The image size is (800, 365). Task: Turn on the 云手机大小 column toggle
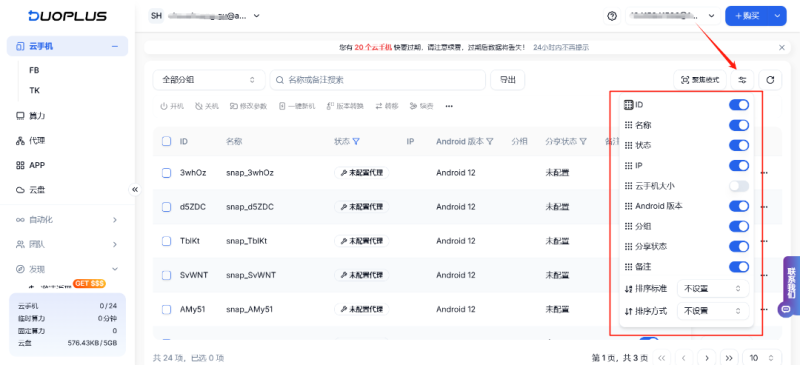point(739,186)
